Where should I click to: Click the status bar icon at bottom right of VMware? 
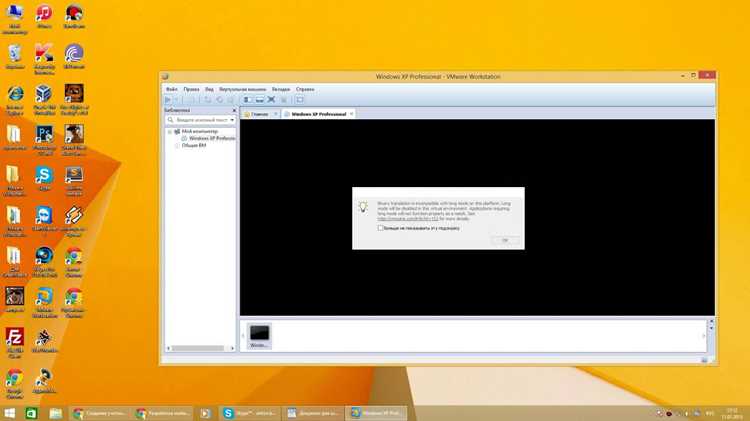tap(704, 360)
